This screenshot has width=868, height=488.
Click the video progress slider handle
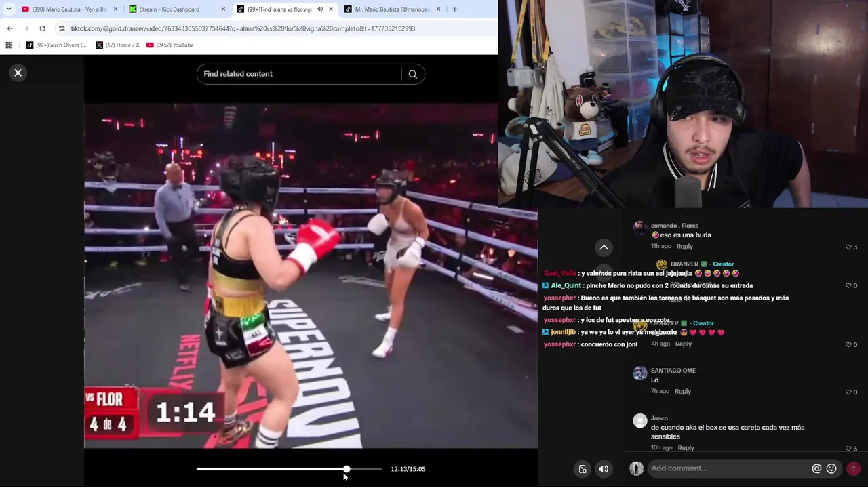pyautogui.click(x=347, y=469)
